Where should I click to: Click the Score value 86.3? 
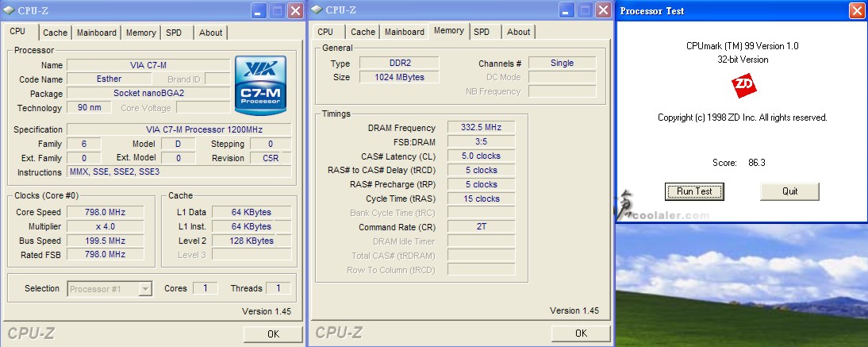pyautogui.click(x=757, y=163)
